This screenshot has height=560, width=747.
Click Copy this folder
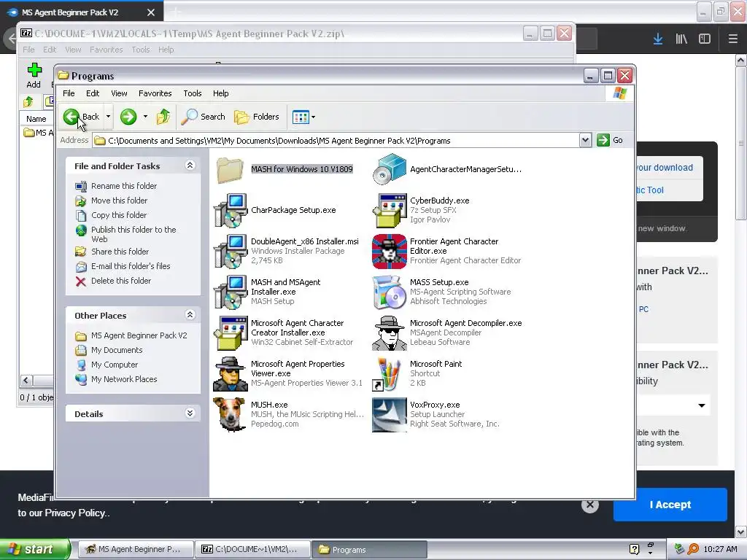119,215
